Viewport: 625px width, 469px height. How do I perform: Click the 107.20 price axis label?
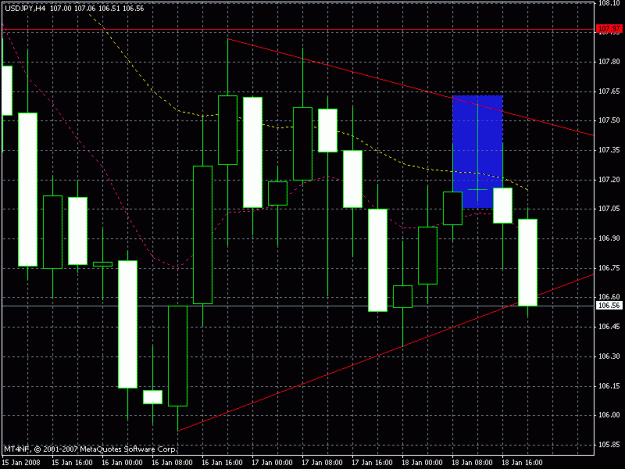tap(609, 180)
